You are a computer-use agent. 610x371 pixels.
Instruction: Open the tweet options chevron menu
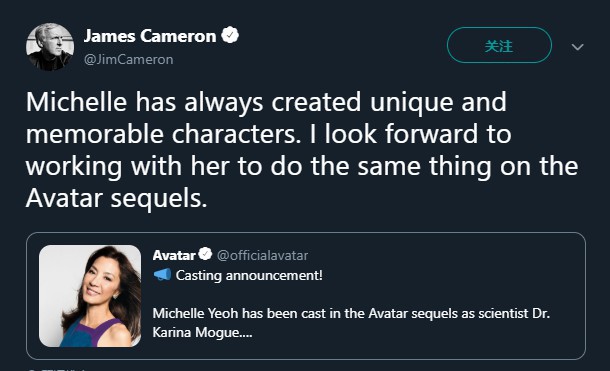pos(578,47)
